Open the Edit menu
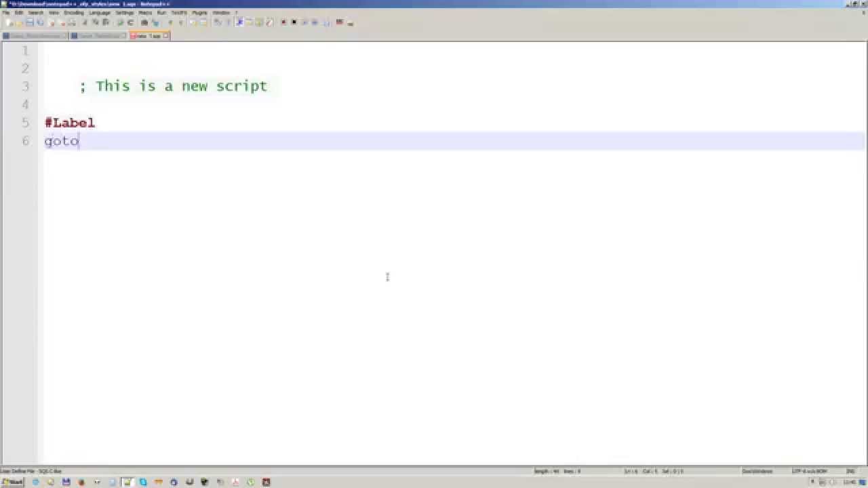 19,13
